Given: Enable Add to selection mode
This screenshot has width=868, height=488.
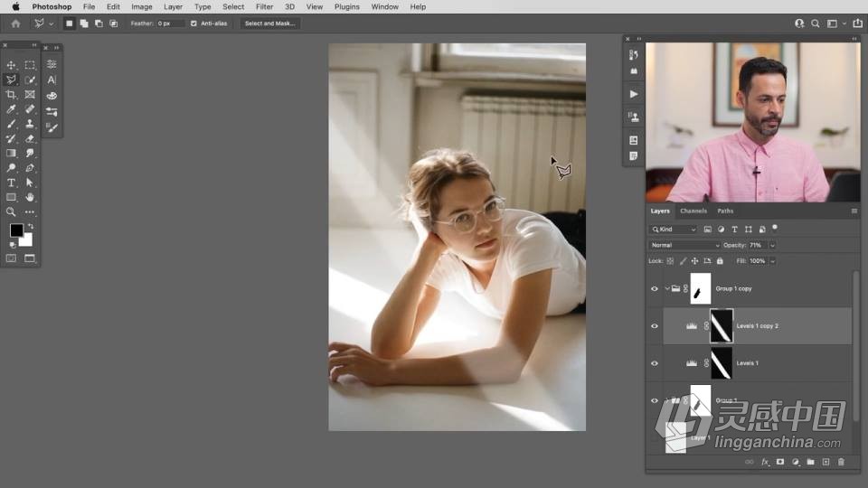Looking at the screenshot, I should pyautogui.click(x=83, y=23).
